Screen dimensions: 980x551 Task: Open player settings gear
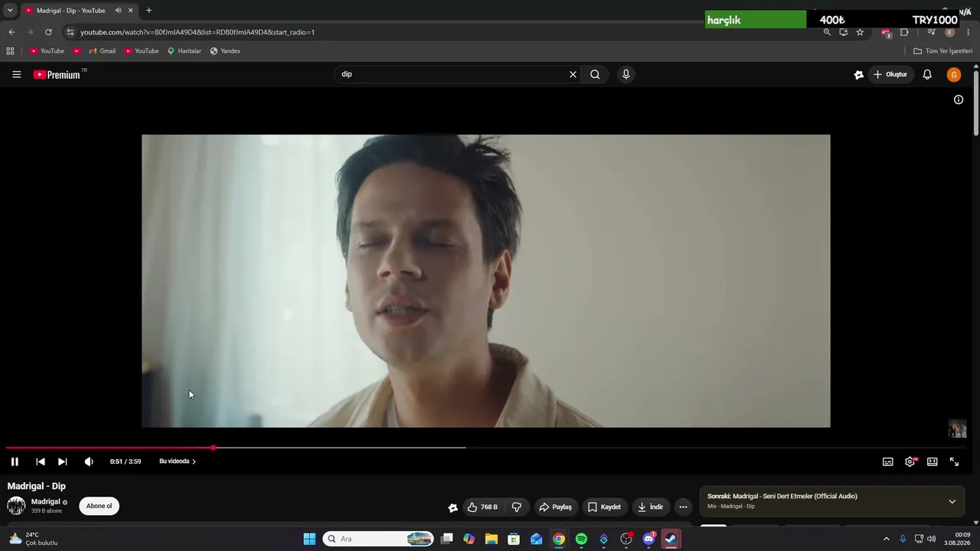910,461
